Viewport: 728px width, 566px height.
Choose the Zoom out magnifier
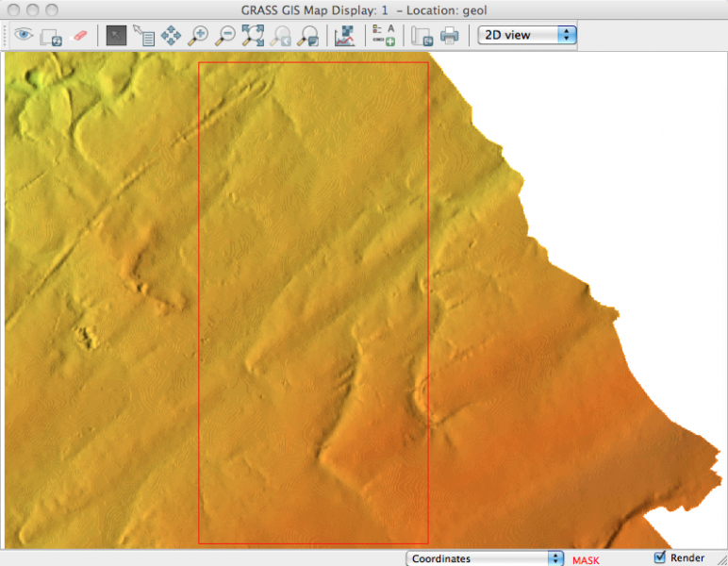(225, 36)
